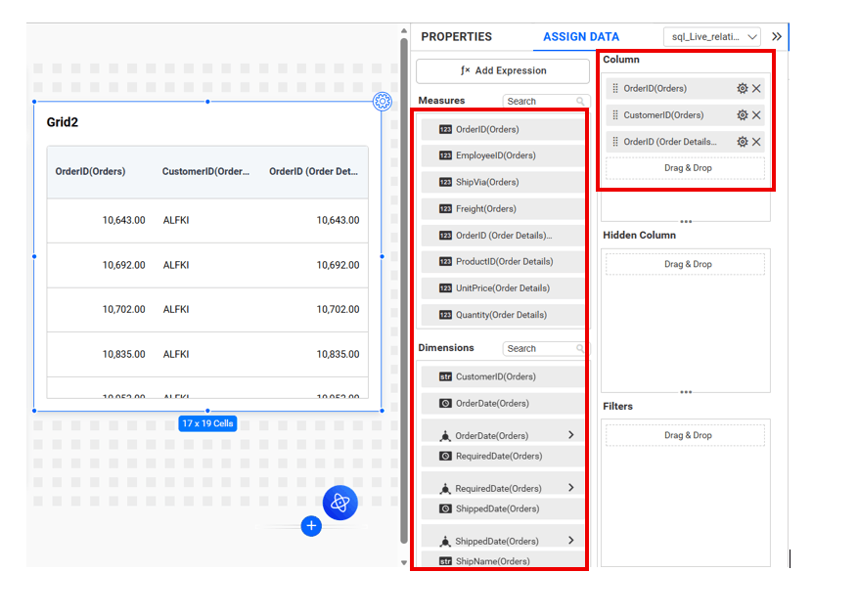Click the CustomerID(Order... grid column header
The width and height of the screenshot is (858, 616).
pyautogui.click(x=205, y=172)
